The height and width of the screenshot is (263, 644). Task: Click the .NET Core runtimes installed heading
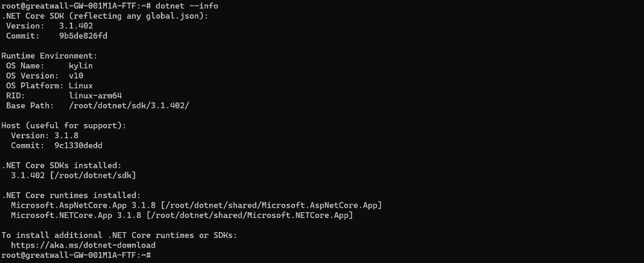pyautogui.click(x=71, y=195)
